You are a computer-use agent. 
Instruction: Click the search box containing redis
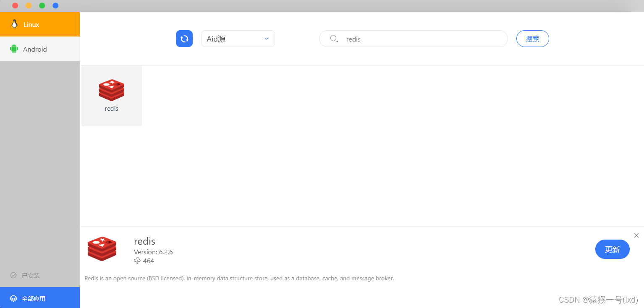pos(414,39)
